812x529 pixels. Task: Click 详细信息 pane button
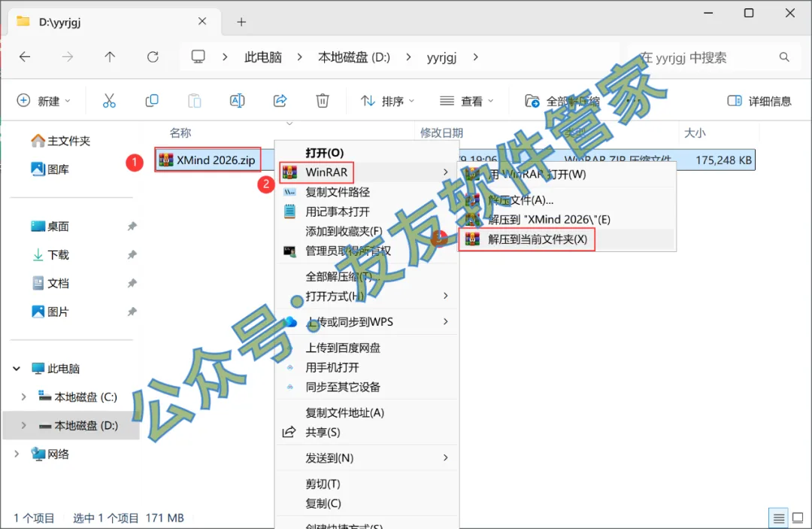pos(759,101)
